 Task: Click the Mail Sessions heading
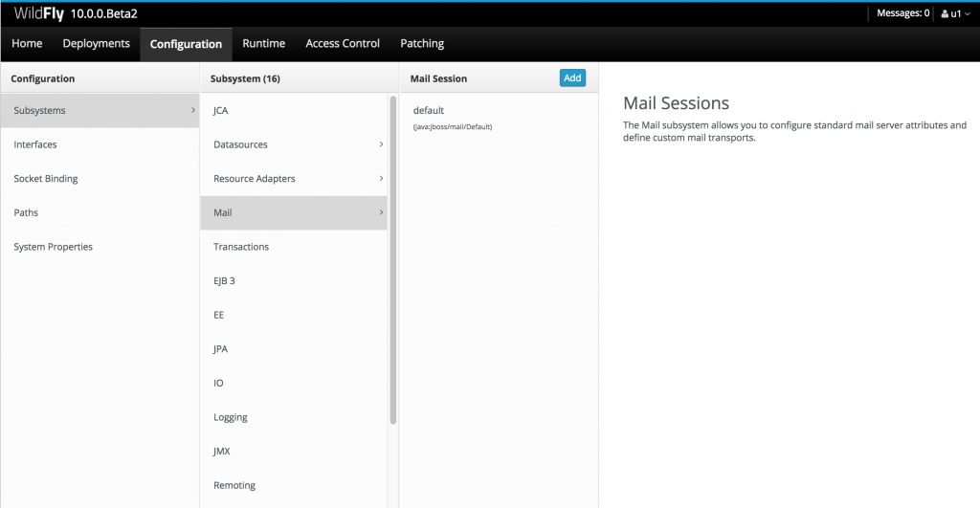pos(676,103)
